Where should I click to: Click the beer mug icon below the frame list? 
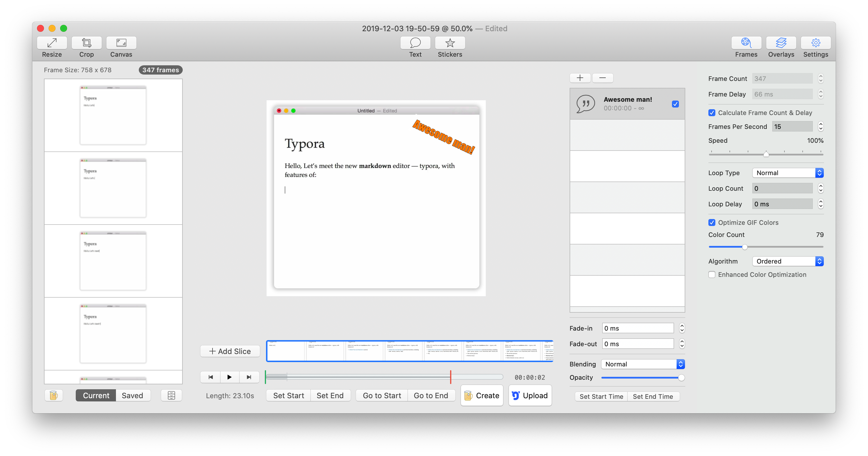pyautogui.click(x=53, y=395)
